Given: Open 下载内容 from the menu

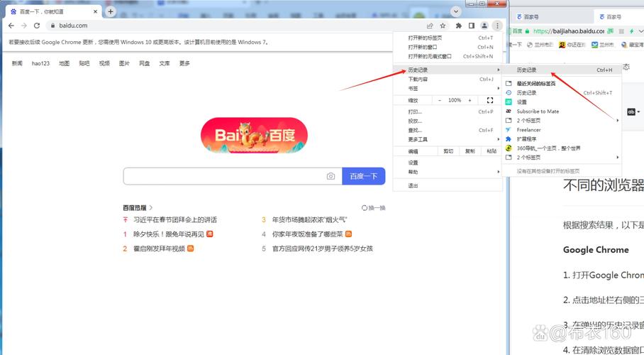Looking at the screenshot, I should coord(448,79).
